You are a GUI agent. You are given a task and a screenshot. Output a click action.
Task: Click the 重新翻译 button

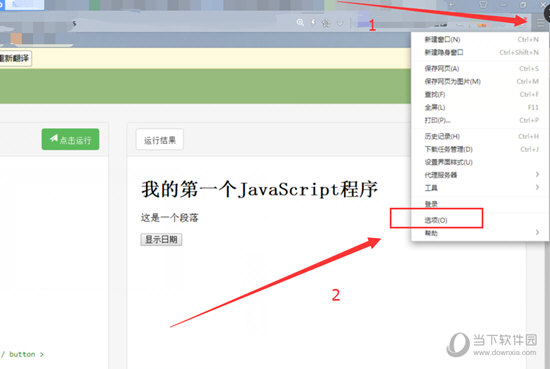[15, 58]
